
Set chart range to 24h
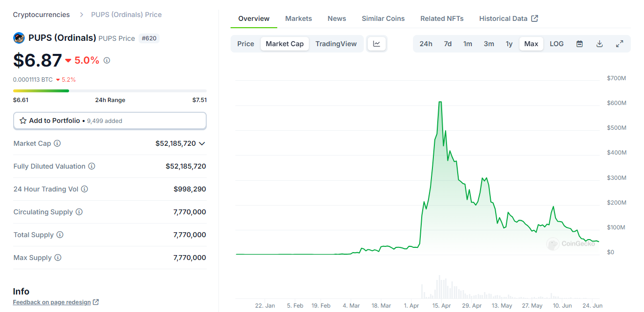pos(426,44)
